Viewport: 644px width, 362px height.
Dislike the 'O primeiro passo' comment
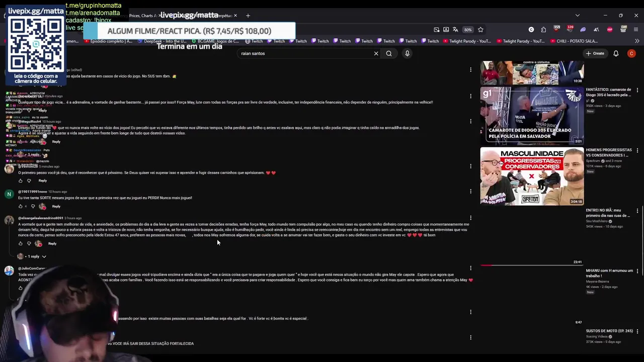(29, 180)
